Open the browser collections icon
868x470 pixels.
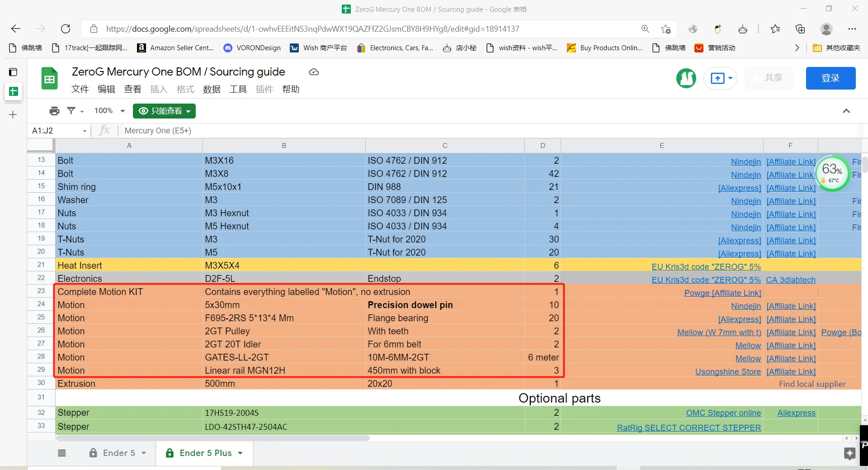pyautogui.click(x=800, y=29)
